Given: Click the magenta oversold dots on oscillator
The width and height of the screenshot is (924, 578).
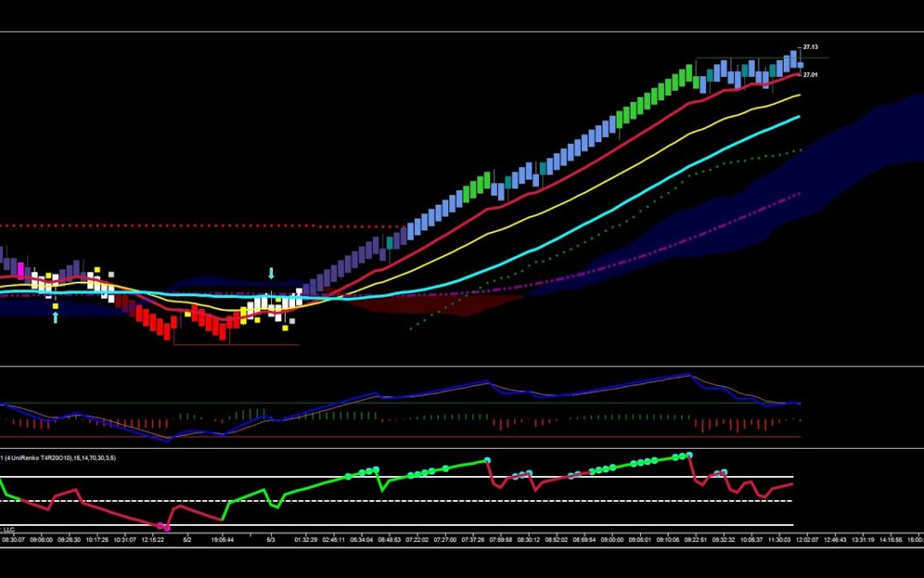Looking at the screenshot, I should pos(163,526).
